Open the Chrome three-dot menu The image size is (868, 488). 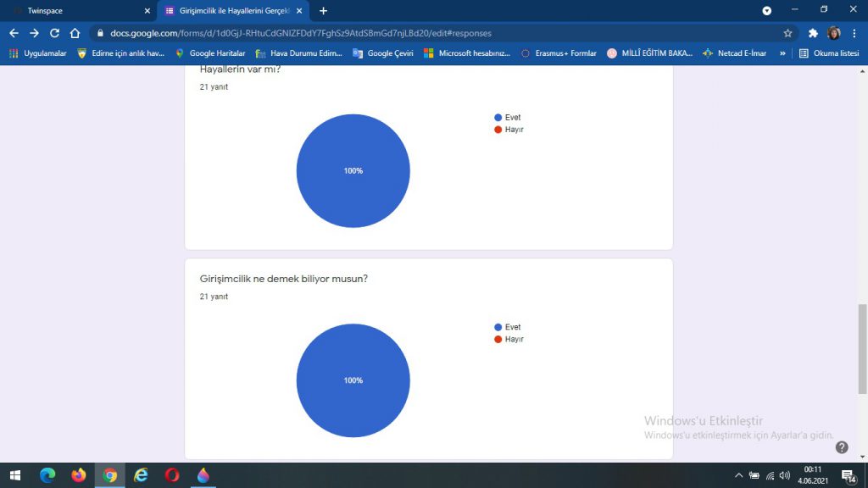854,33
